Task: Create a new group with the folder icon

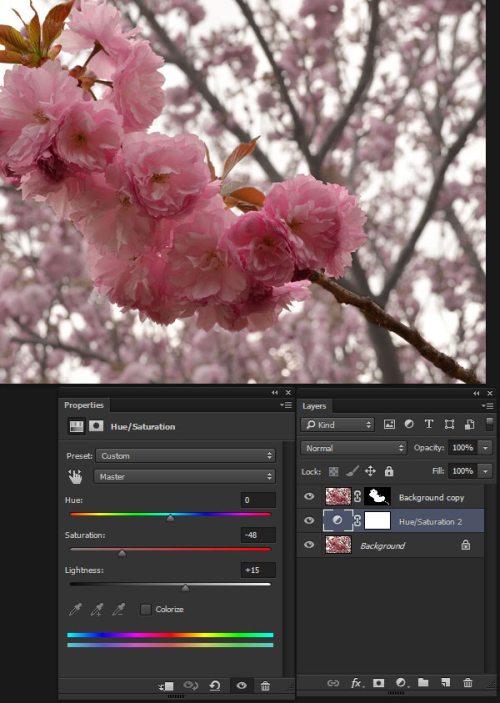Action: [423, 682]
